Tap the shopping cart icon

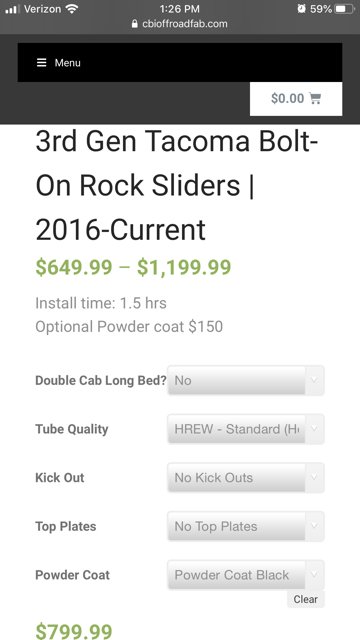[315, 98]
